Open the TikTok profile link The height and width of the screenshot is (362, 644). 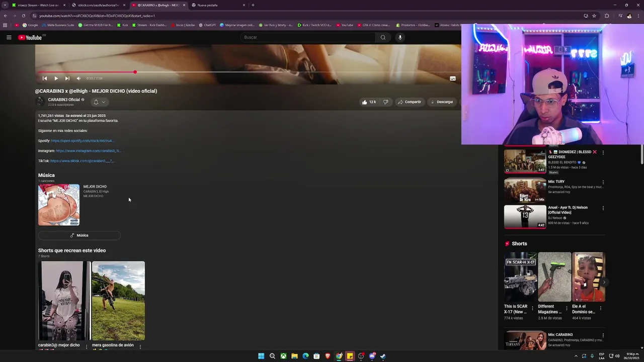[x=83, y=161]
